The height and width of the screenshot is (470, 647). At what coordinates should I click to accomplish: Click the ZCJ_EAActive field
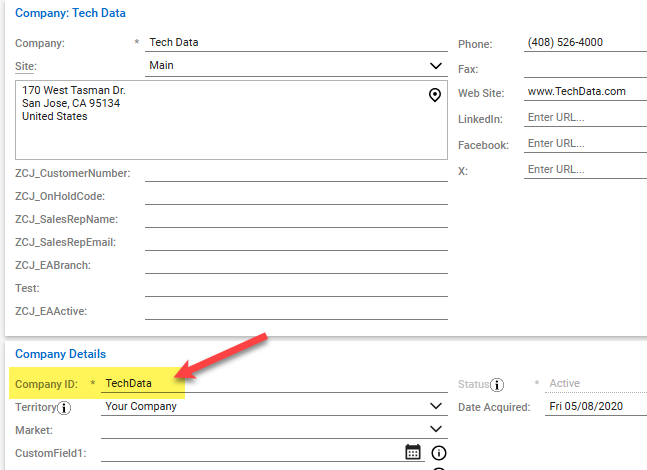pos(296,311)
